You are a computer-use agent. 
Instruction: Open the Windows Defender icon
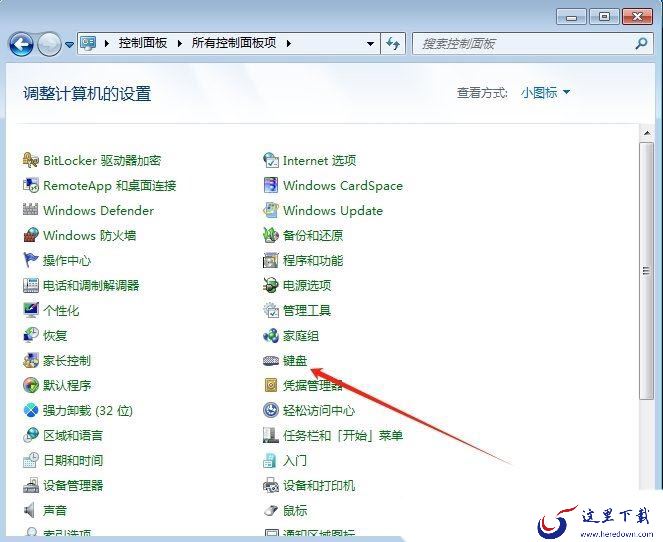click(31, 210)
